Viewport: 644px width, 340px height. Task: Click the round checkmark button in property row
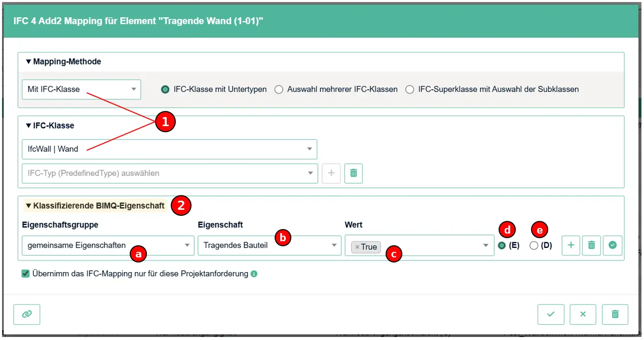pyautogui.click(x=613, y=245)
